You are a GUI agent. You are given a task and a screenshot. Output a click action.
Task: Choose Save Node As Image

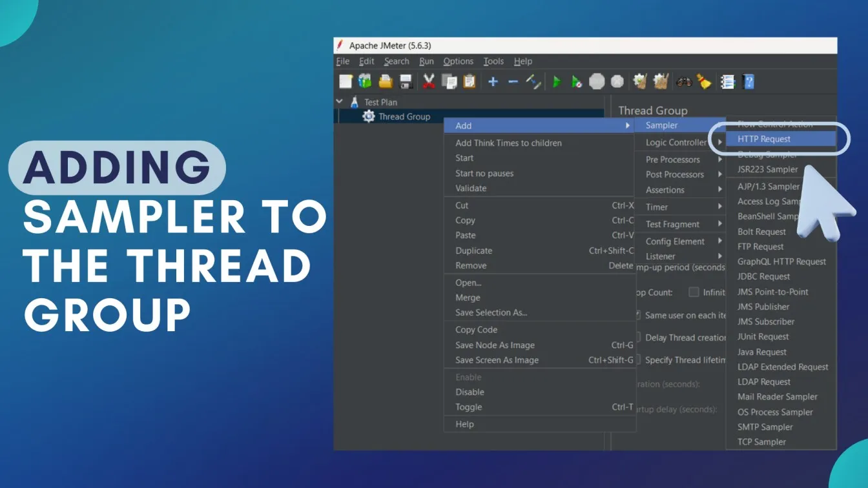coord(539,345)
